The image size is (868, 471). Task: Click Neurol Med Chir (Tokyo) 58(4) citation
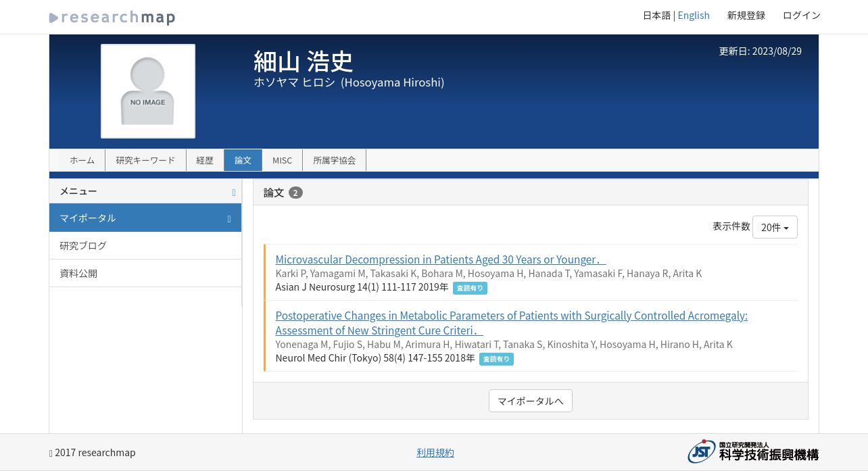pos(375,358)
